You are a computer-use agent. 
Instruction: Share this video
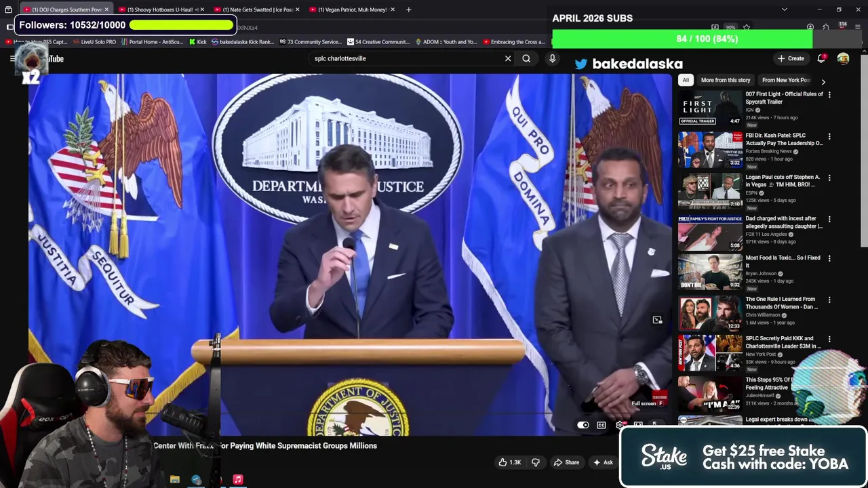click(566, 462)
